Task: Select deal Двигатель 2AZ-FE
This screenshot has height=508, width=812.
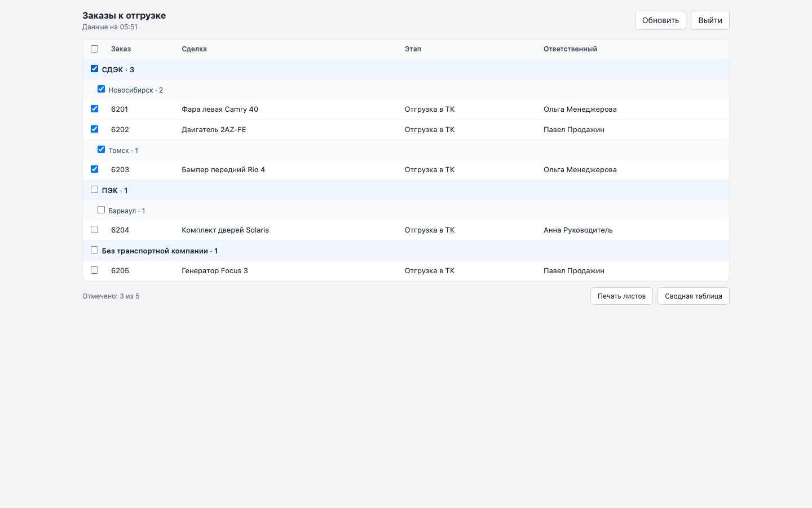Action: pos(214,130)
